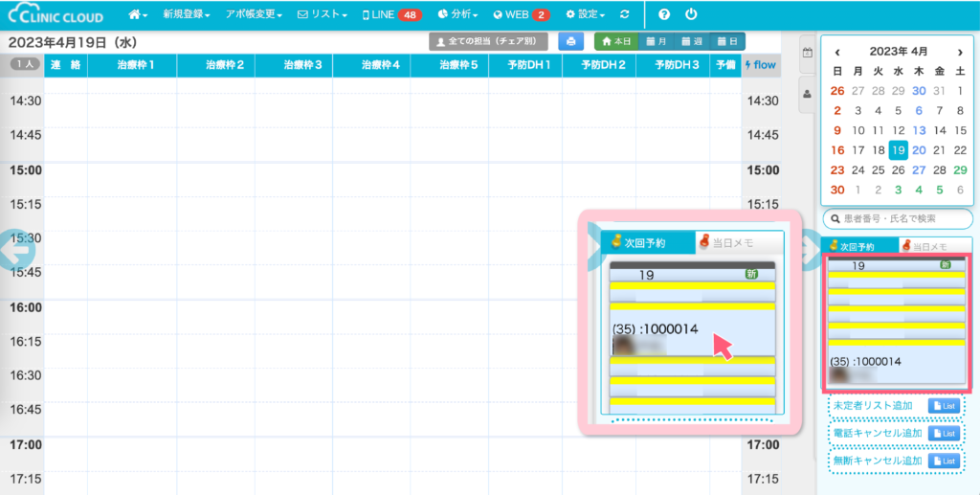980x495 pixels.
Task: Open the LINE notifications menu
Action: [x=392, y=15]
